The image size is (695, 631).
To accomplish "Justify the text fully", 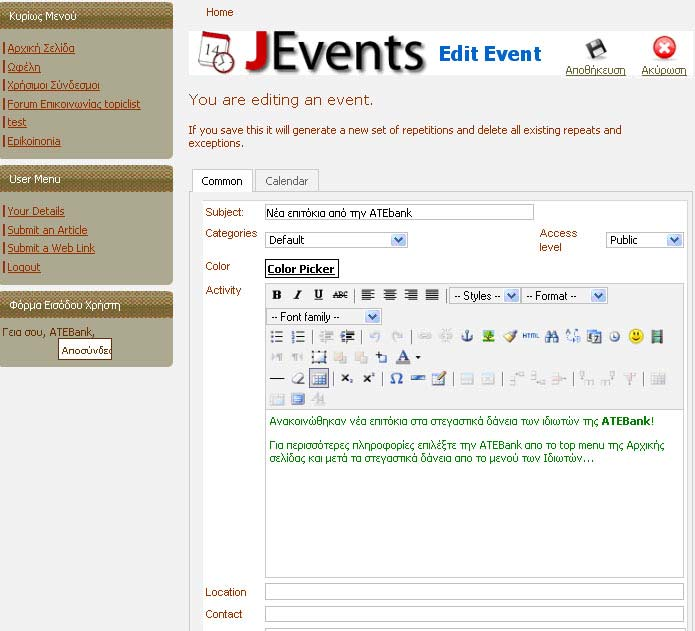I will click(x=432, y=295).
